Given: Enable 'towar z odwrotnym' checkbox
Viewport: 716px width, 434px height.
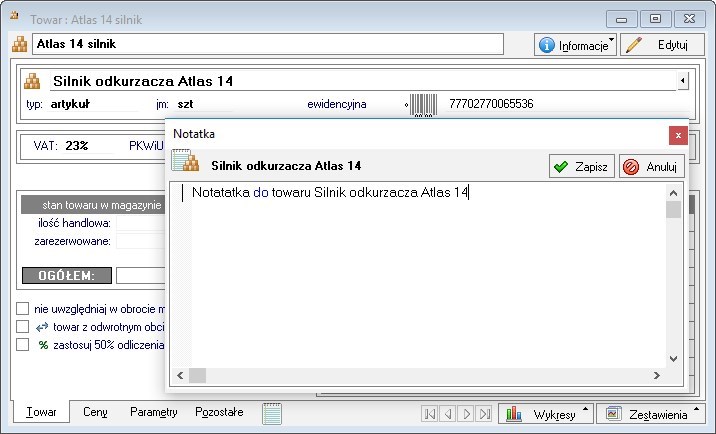Looking at the screenshot, I should point(22,327).
